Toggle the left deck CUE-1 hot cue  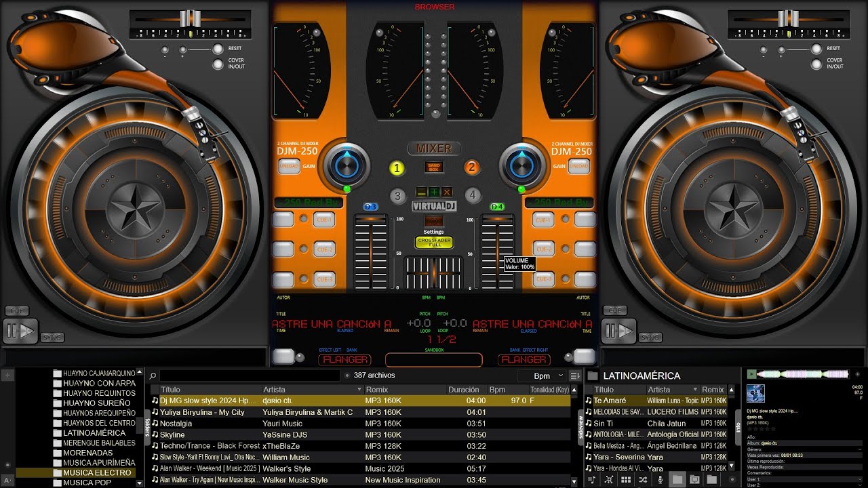coord(324,220)
